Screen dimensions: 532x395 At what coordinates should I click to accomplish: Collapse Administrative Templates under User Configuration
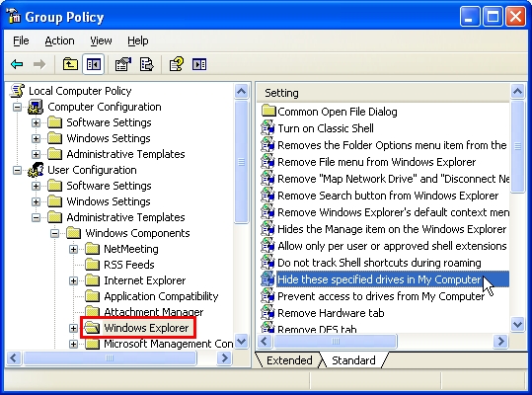(x=36, y=217)
